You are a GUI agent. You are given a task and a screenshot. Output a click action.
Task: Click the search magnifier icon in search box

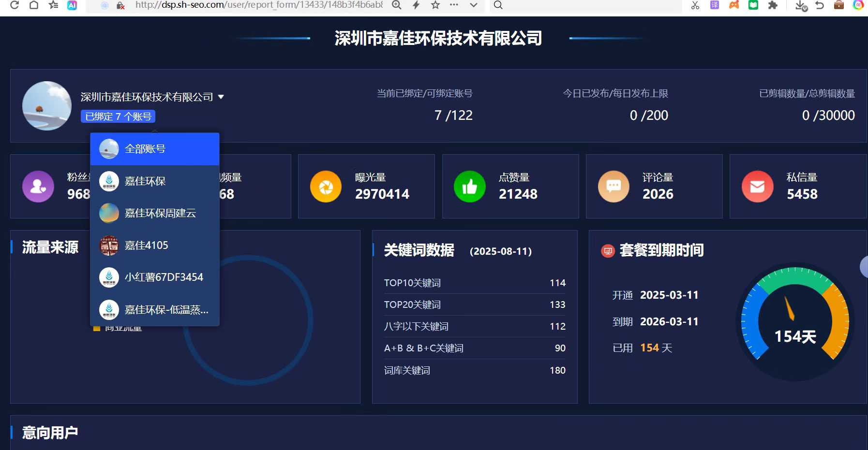point(498,5)
